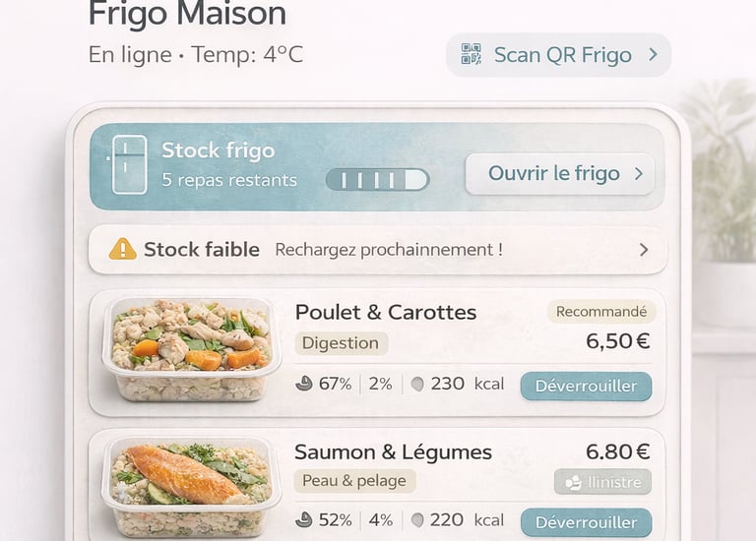
Task: Open the Poulet & Carottes meal photo
Action: 191,350
